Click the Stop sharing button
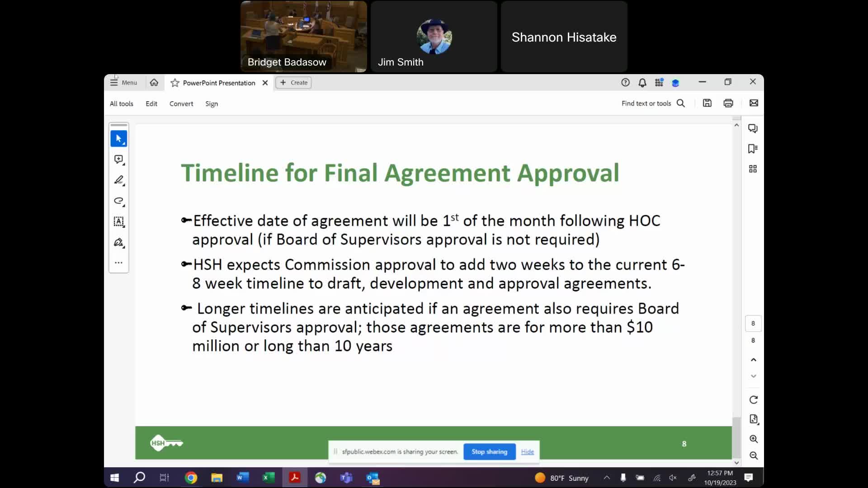The height and width of the screenshot is (488, 868). (489, 452)
